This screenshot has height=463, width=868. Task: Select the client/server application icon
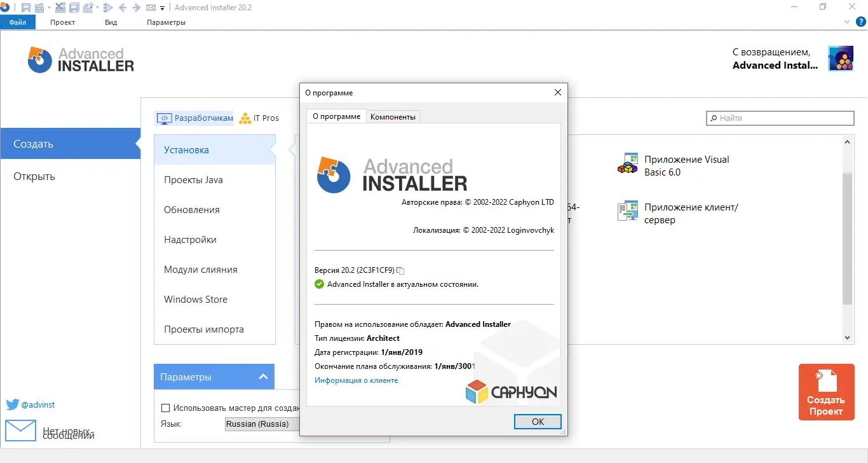pos(627,211)
